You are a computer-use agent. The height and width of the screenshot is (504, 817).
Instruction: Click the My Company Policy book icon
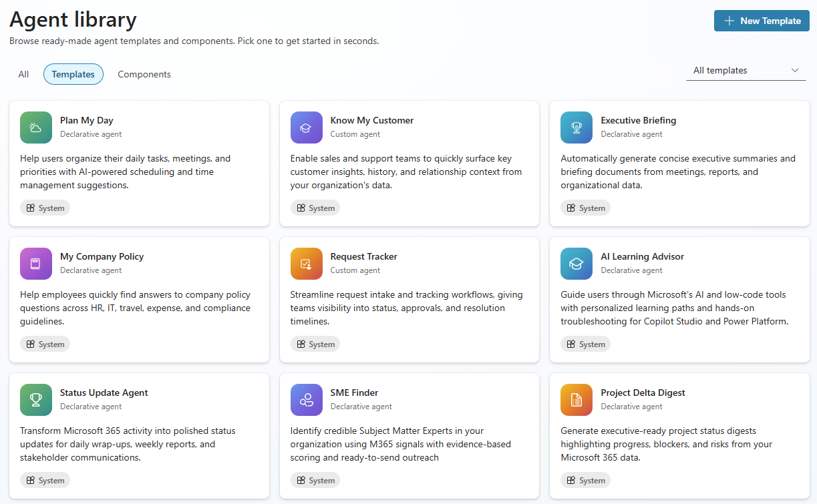pos(36,264)
